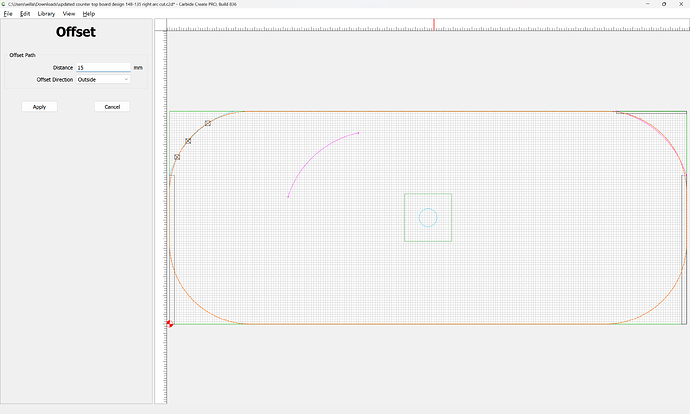The image size is (690, 414).
Task: Click the small blue circle in the canvas center
Action: point(428,217)
